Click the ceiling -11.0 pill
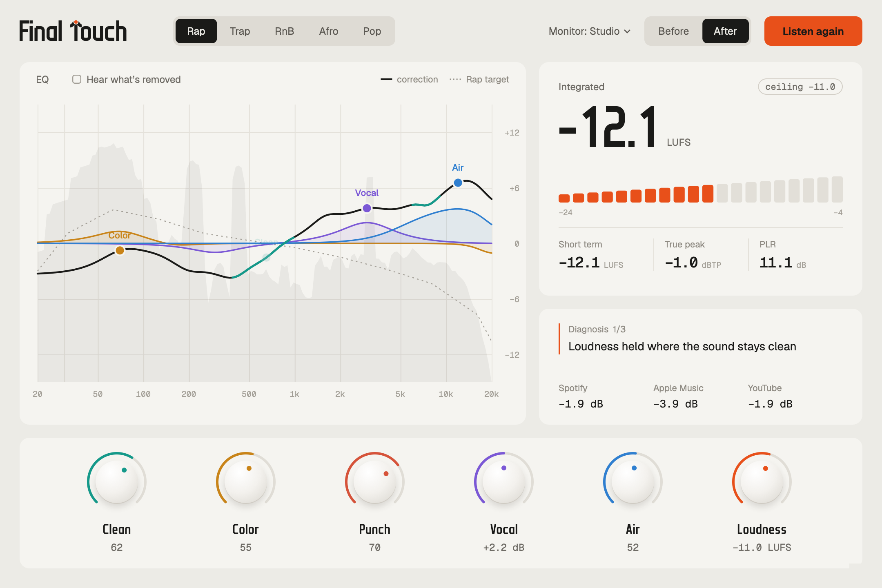Image resolution: width=882 pixels, height=588 pixels. [x=800, y=87]
